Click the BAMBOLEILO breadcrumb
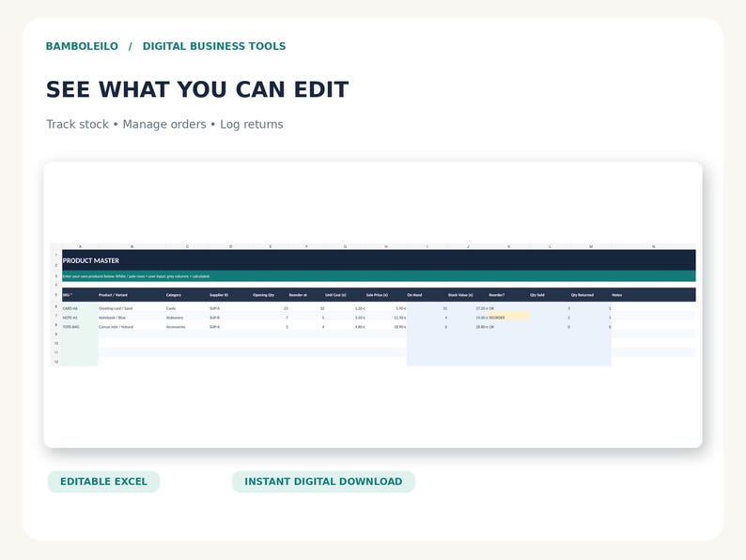 tap(82, 46)
